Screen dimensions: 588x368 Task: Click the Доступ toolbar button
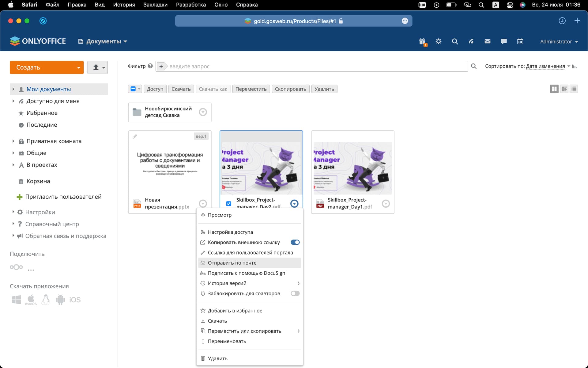155,89
